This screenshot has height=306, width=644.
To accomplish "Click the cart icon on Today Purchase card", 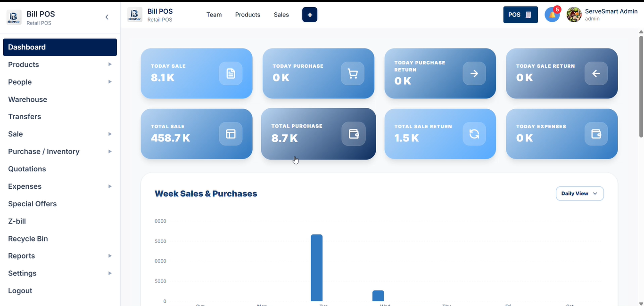I will tap(353, 73).
